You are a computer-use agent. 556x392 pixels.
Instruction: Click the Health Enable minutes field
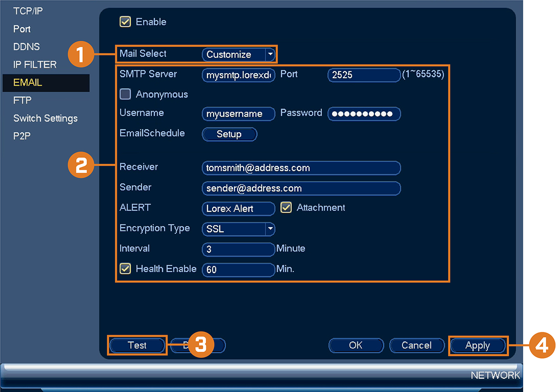[239, 269]
